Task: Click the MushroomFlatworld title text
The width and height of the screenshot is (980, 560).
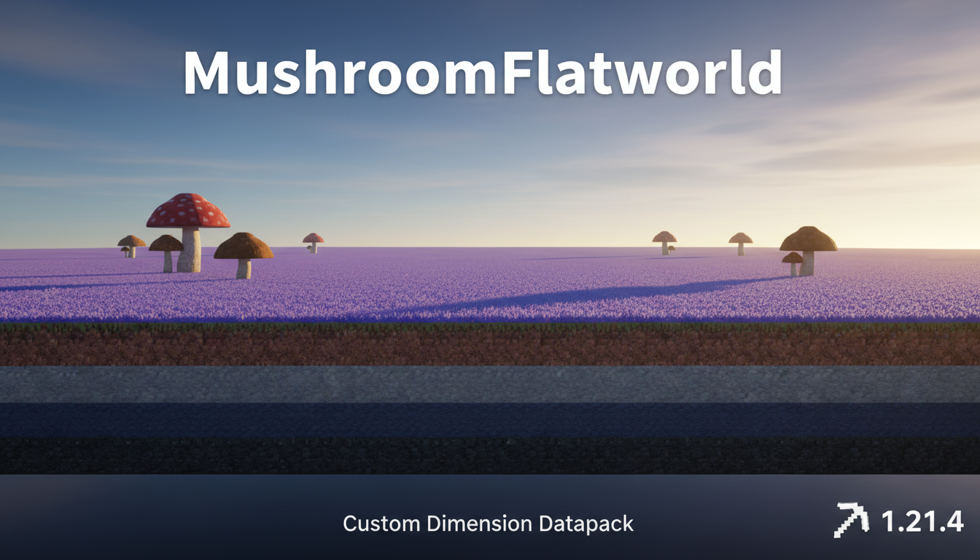Action: point(482,72)
